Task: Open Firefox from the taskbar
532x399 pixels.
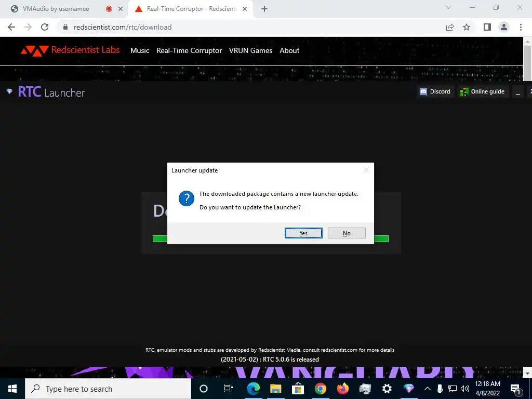Action: coord(342,389)
